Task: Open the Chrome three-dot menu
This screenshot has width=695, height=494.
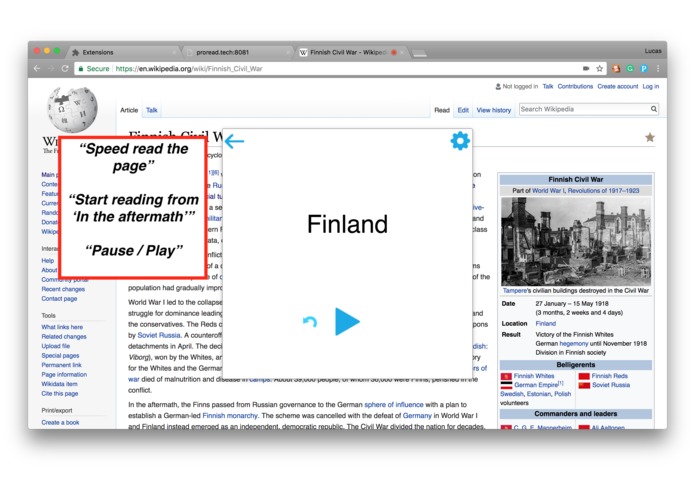Action: [658, 69]
